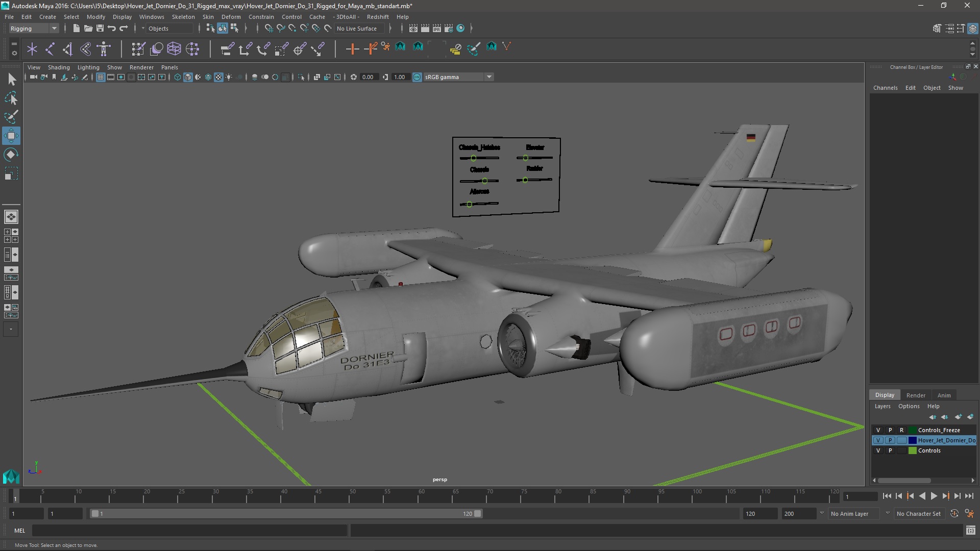Open the viewport Shading menu
The image size is (980, 551).
tap(59, 67)
